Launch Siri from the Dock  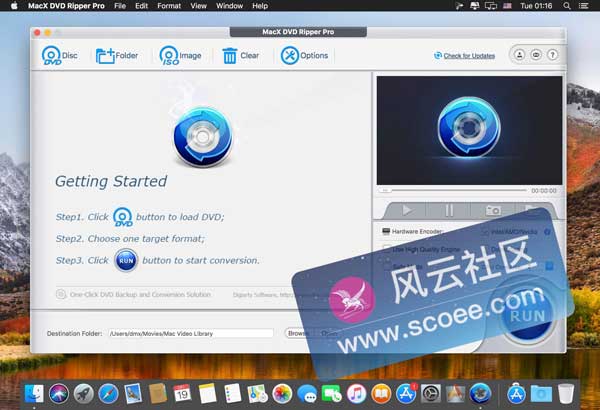pos(59,394)
